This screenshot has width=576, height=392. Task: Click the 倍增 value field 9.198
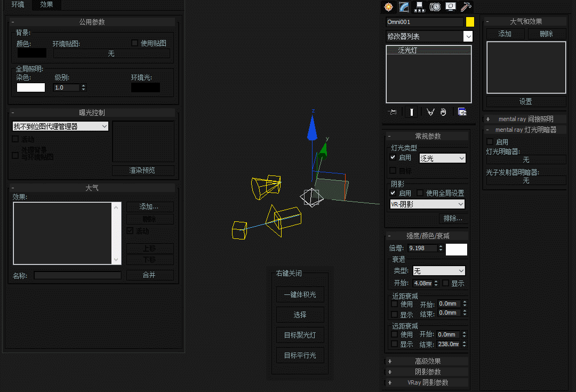point(422,248)
